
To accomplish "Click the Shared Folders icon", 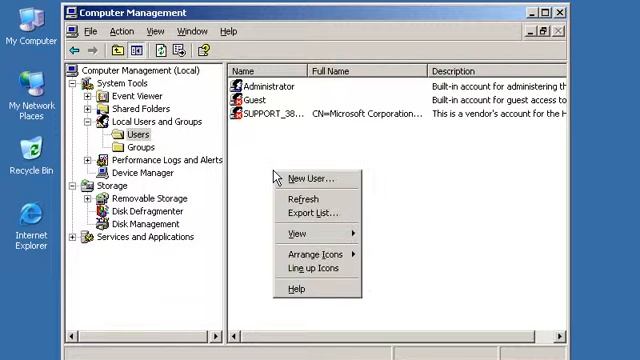I will [102, 109].
